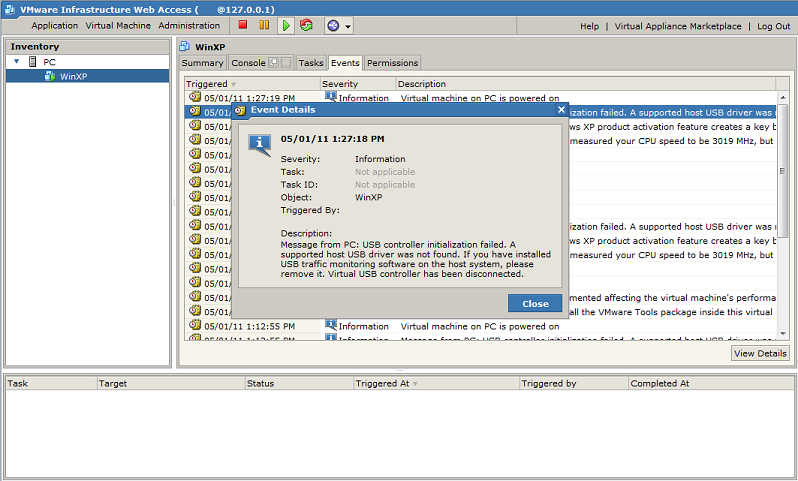Close Event Details with the X button
This screenshot has width=798, height=481.
pyautogui.click(x=561, y=109)
